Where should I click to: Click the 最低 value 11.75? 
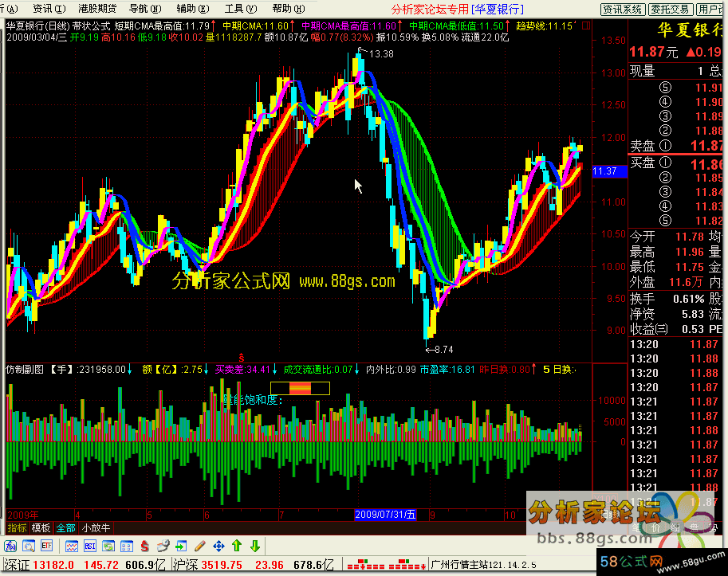coord(690,267)
